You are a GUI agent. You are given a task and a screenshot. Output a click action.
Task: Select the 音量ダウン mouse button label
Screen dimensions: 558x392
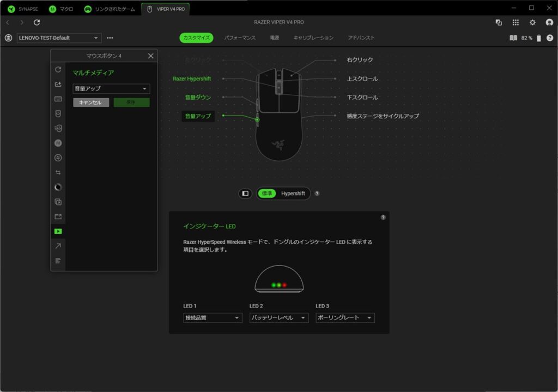pyautogui.click(x=198, y=97)
